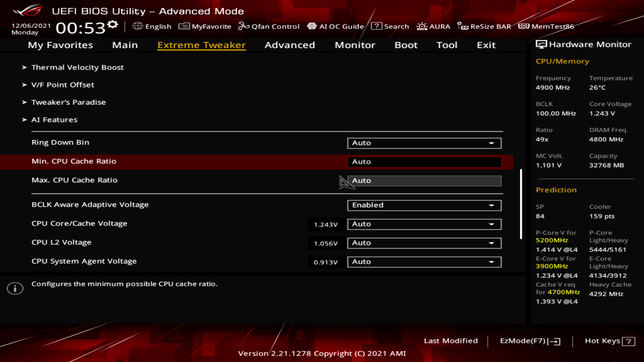This screenshot has height=362, width=644.
Task: Launch Qfan Control fan icon
Action: pyautogui.click(x=244, y=26)
